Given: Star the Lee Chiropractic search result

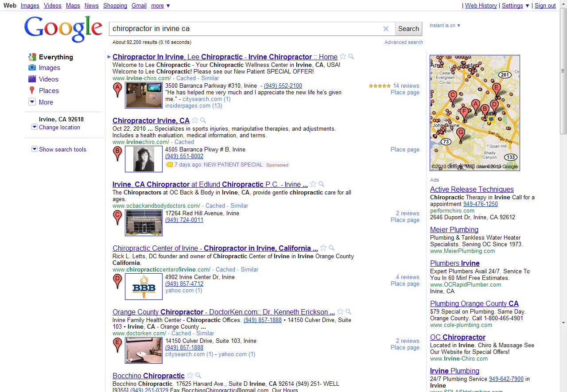Looking at the screenshot, I should click(342, 57).
